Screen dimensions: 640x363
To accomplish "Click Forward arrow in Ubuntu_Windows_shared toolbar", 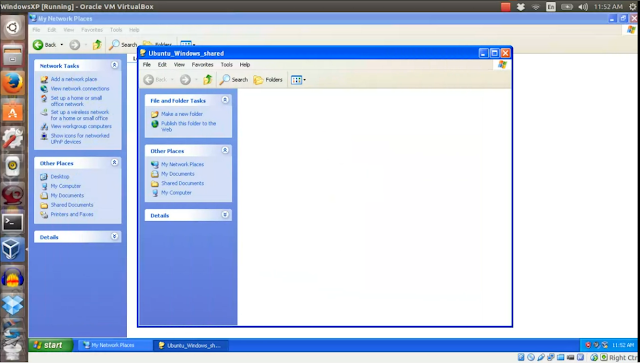I will 185,80.
